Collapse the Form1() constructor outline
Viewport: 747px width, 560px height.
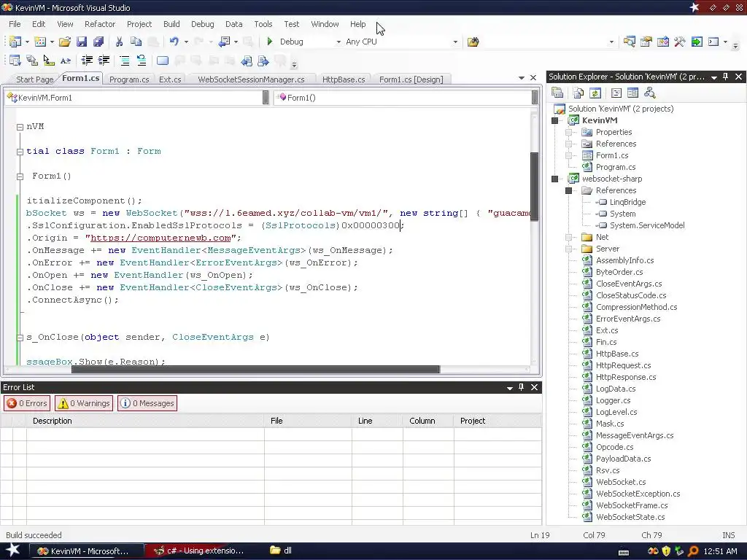(x=20, y=176)
